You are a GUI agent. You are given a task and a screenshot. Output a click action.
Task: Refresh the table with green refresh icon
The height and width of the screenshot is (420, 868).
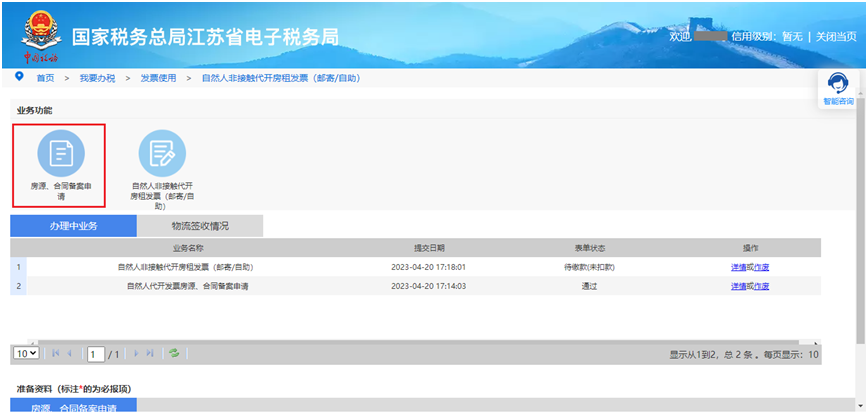coord(175,354)
